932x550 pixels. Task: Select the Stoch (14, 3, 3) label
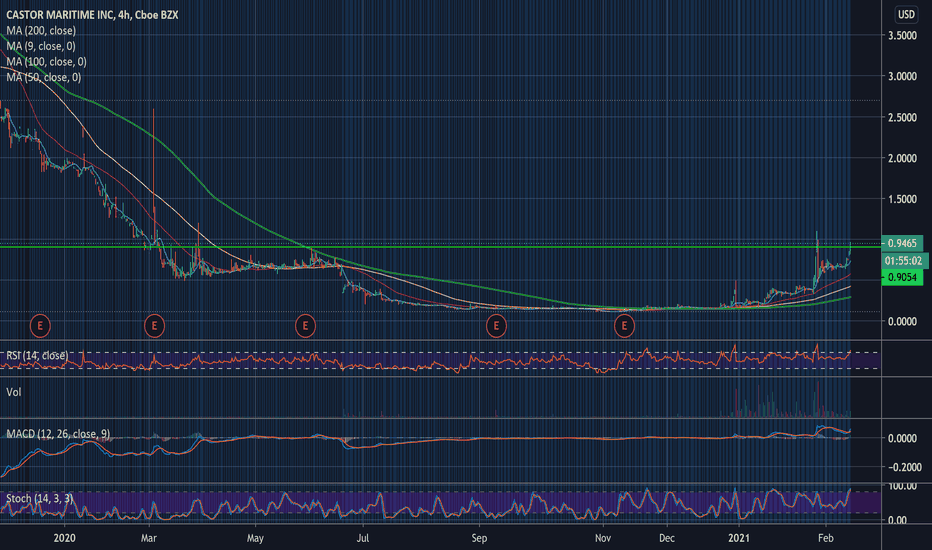[39, 498]
